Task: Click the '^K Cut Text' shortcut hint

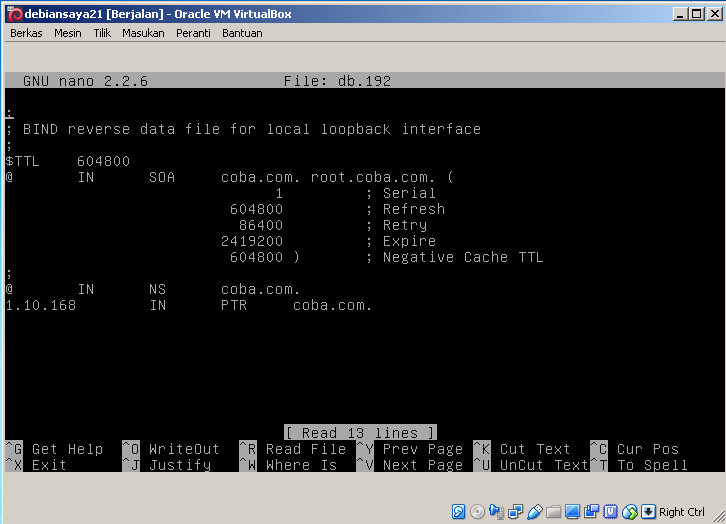Action: coord(522,449)
